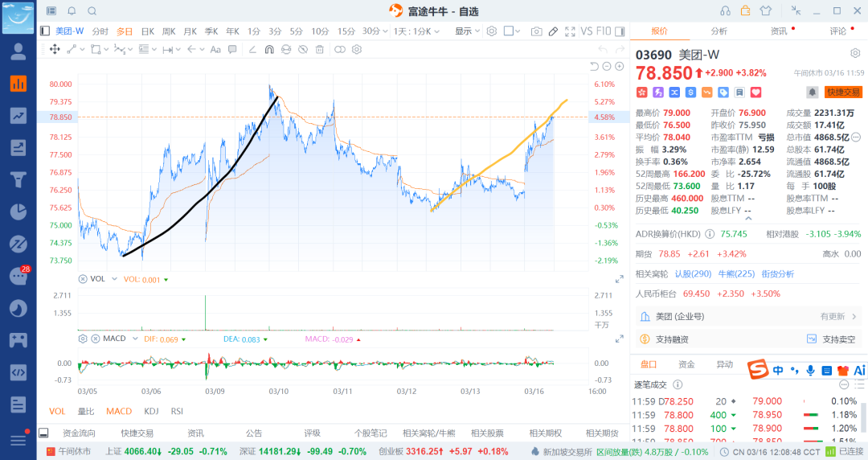The height and width of the screenshot is (460, 868).
Task: Switch to the 资讯 tab in right panel
Action: [779, 31]
